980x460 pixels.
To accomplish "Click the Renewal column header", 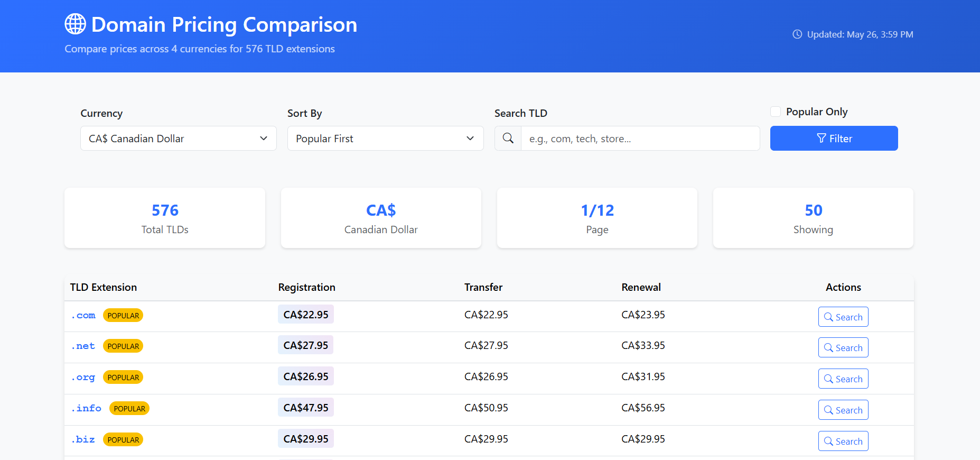I will click(x=641, y=287).
